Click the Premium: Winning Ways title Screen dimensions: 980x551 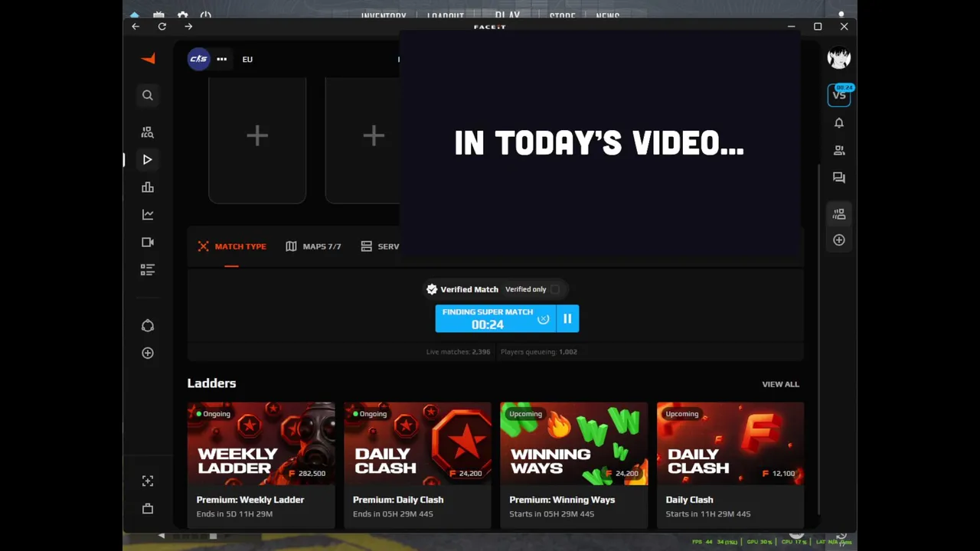tap(562, 500)
